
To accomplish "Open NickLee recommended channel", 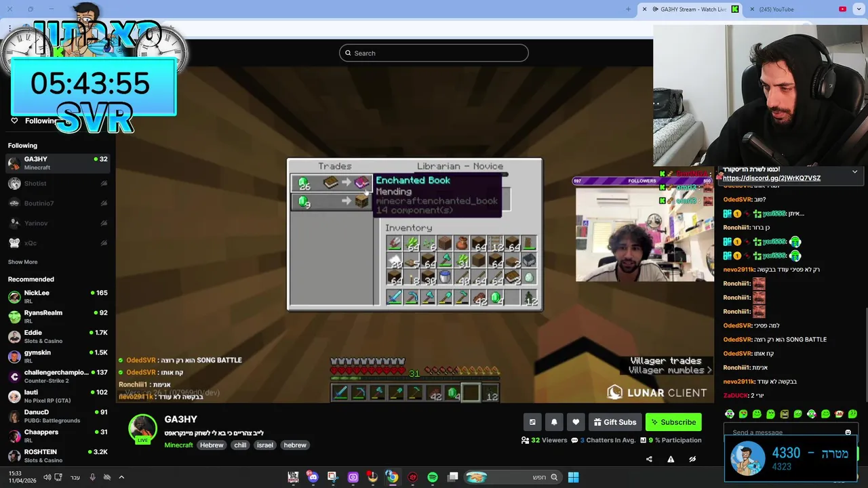I will click(x=58, y=296).
